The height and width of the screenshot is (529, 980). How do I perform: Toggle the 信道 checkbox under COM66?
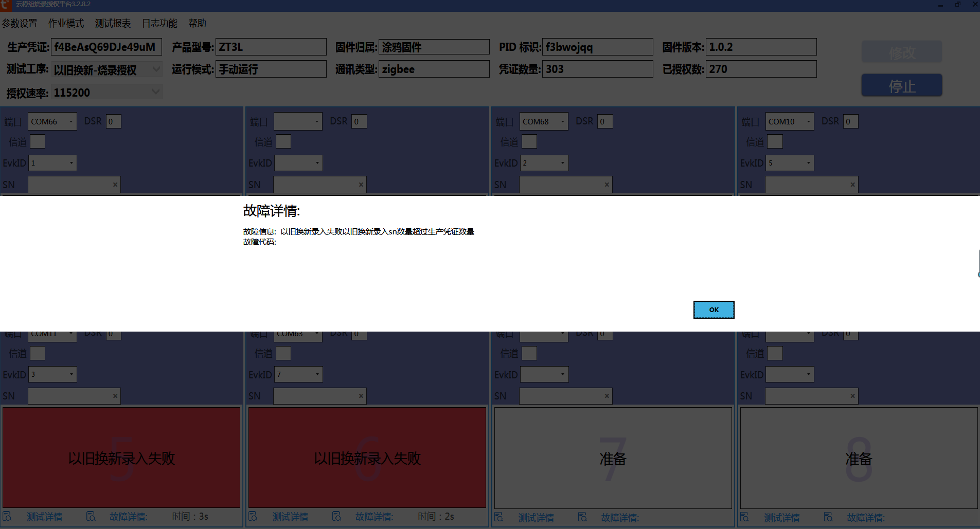[x=38, y=141]
